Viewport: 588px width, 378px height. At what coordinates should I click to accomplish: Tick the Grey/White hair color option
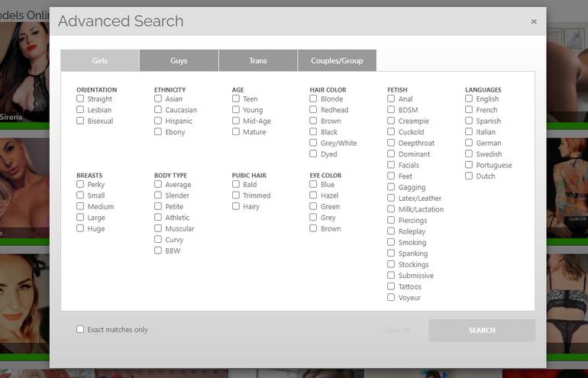(x=313, y=143)
